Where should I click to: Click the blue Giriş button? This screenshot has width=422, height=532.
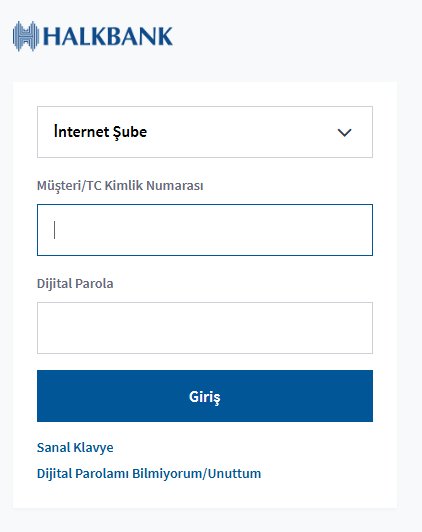click(205, 396)
